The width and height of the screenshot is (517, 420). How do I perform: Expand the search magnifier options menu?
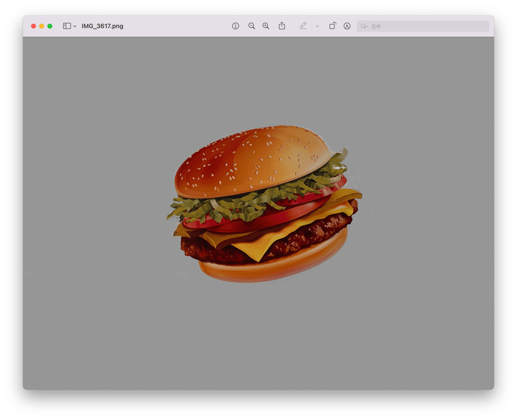pyautogui.click(x=364, y=26)
